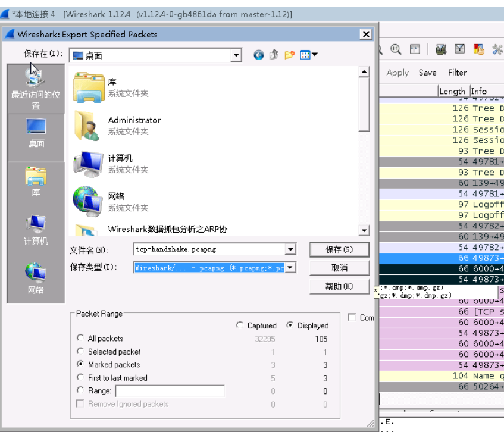Select packet row 66 50264
This screenshot has height=432, width=504.
pos(442,387)
